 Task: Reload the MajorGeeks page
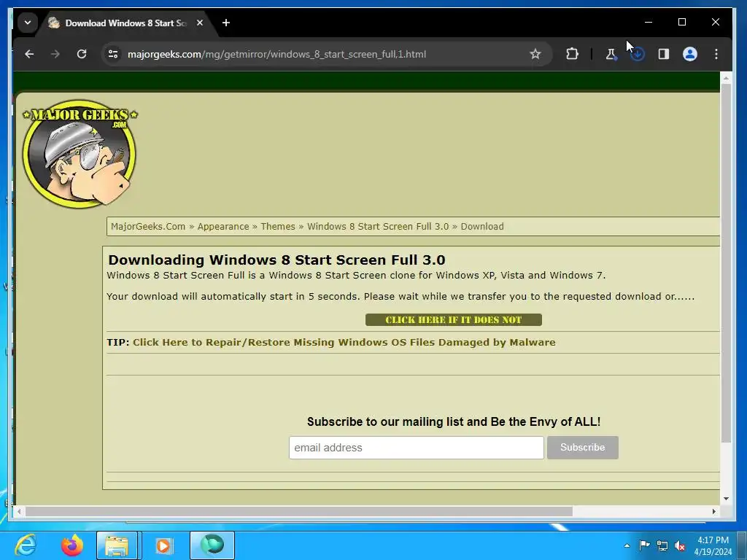tap(82, 54)
